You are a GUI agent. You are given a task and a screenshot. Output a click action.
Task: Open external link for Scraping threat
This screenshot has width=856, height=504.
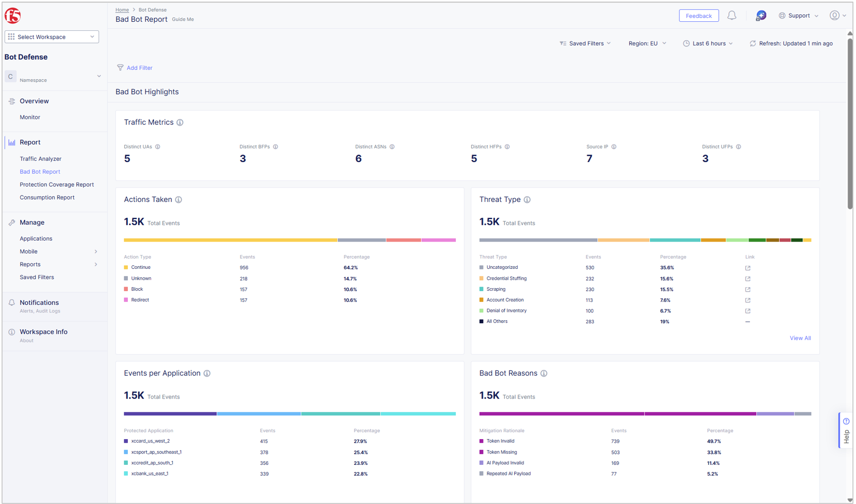[x=748, y=290]
